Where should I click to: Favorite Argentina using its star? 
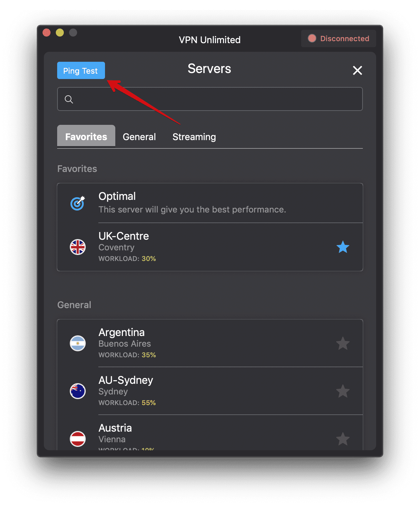[x=343, y=343]
